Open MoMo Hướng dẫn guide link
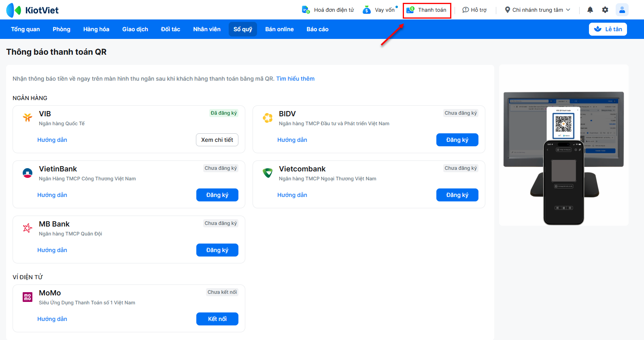Image resolution: width=644 pixels, height=340 pixels. pos(52,319)
